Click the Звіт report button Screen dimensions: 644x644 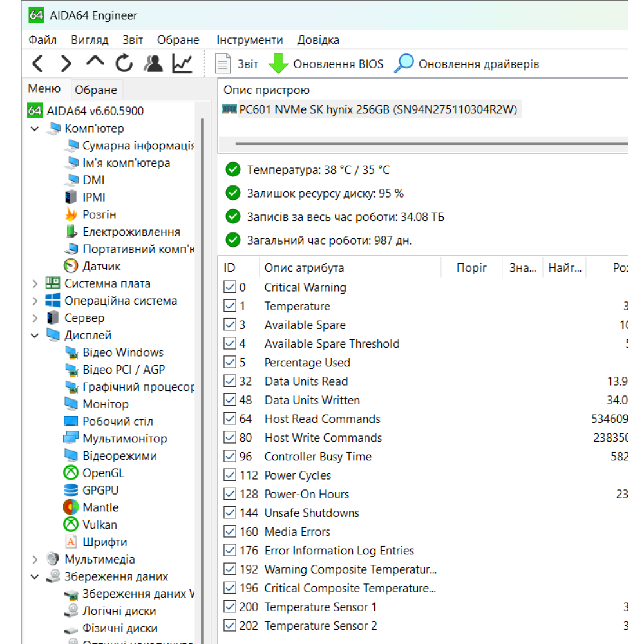(x=237, y=64)
